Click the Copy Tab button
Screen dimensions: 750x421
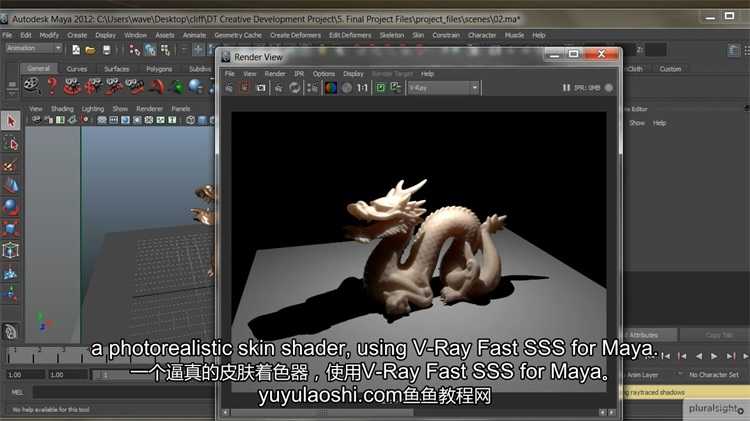click(715, 334)
